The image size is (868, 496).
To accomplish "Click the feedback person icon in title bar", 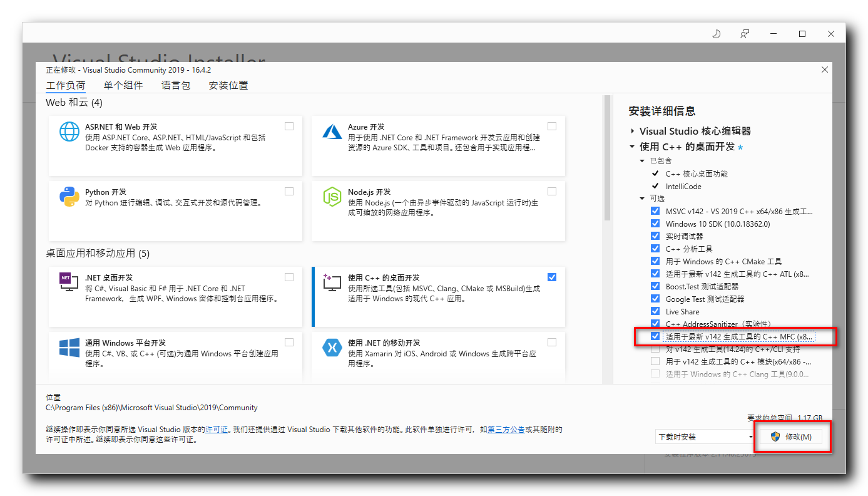I will (745, 34).
